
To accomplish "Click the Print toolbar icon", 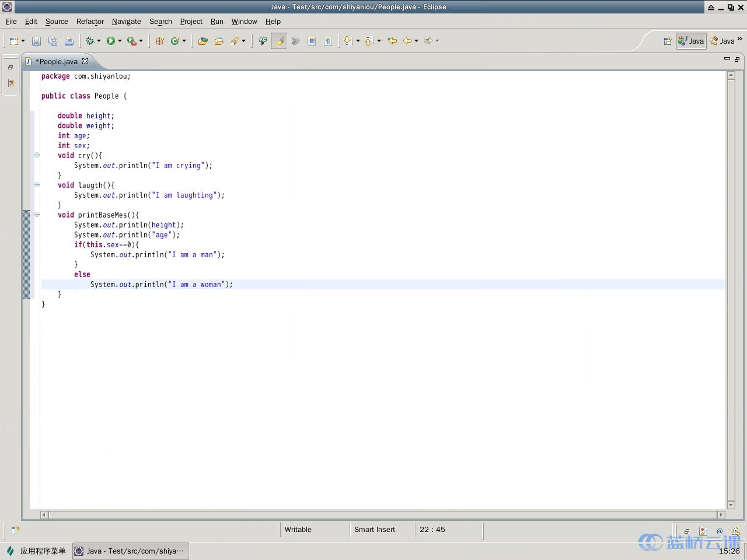I will (x=69, y=41).
